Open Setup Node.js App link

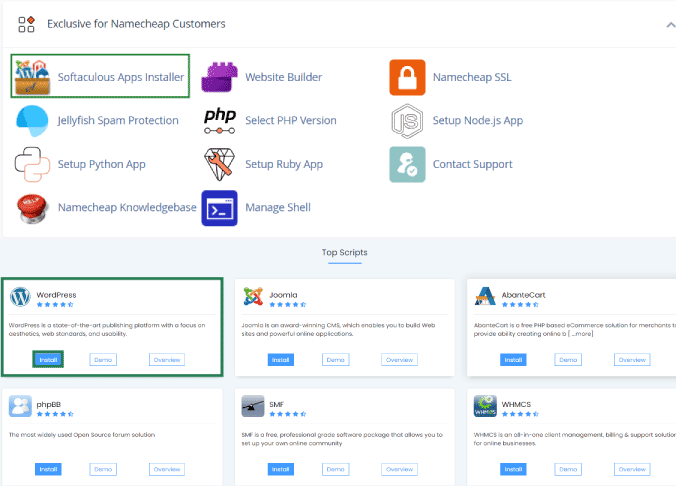click(478, 120)
